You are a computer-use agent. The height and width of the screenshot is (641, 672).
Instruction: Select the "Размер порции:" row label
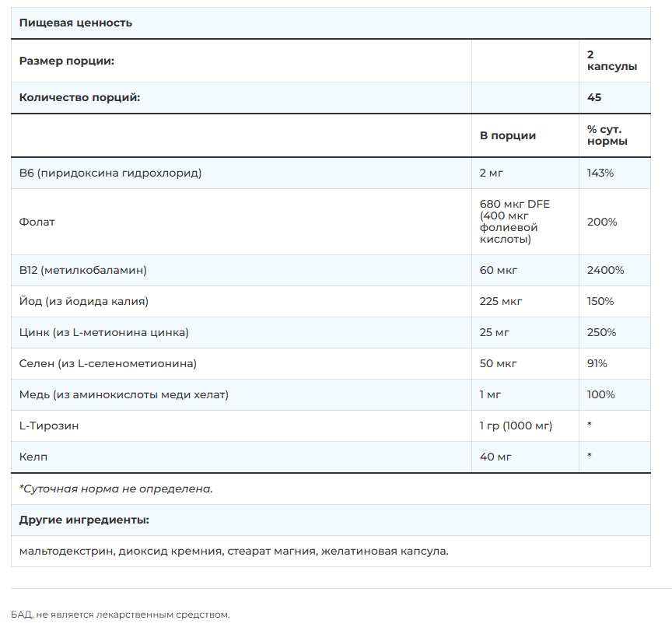pos(66,61)
